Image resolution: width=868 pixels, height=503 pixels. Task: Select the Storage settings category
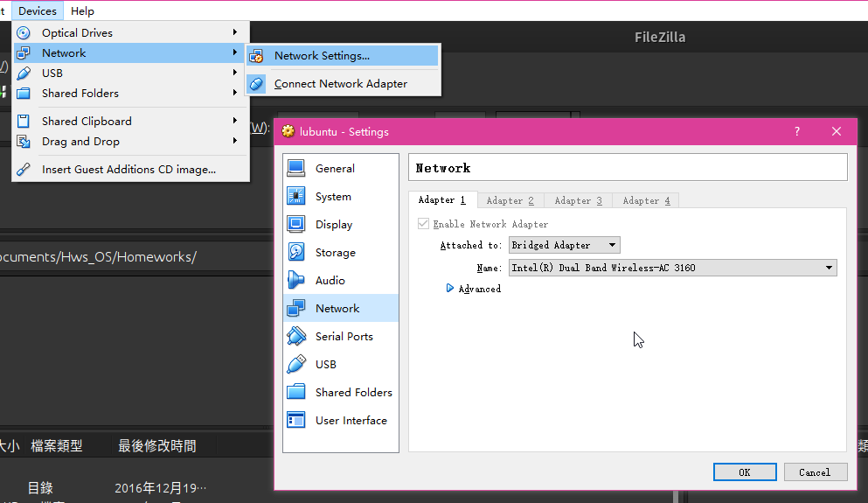click(x=341, y=253)
